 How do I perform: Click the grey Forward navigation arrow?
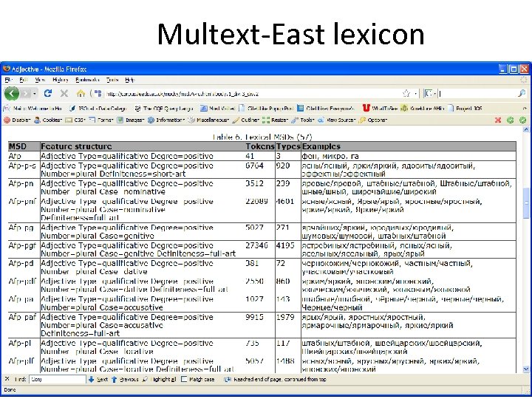coord(26,93)
